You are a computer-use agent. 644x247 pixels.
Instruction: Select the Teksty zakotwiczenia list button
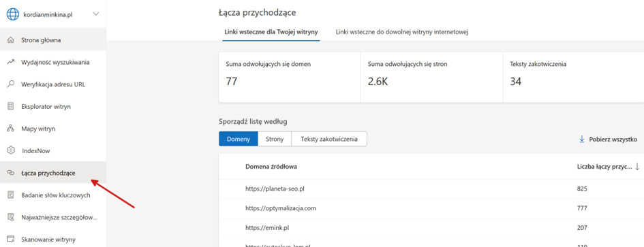click(329, 139)
